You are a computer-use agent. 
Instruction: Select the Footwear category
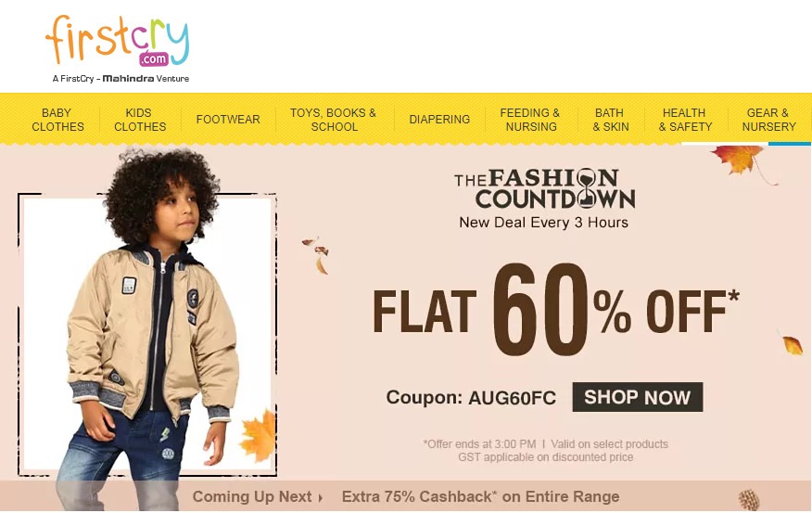point(228,120)
